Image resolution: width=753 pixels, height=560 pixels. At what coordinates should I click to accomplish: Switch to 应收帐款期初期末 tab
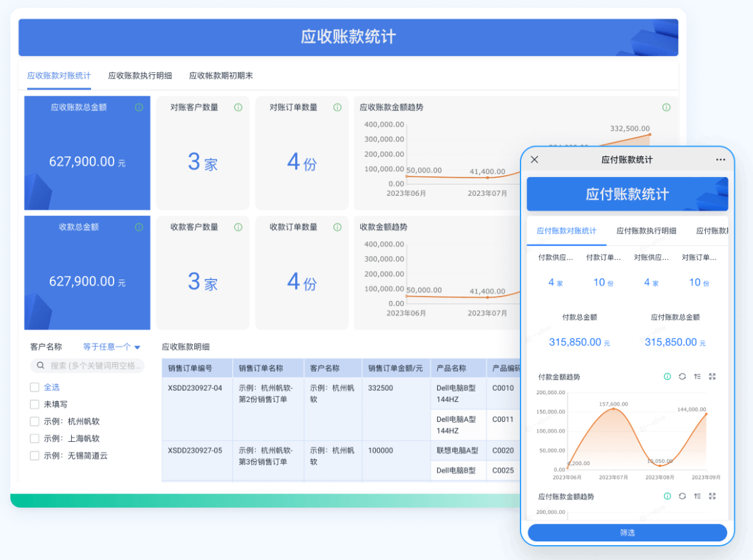click(x=221, y=76)
